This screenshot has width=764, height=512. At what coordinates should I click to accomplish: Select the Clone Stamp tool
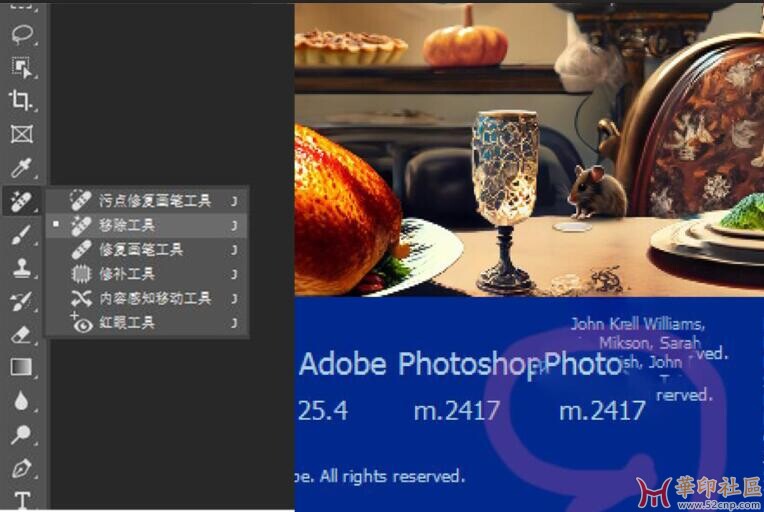click(21, 268)
